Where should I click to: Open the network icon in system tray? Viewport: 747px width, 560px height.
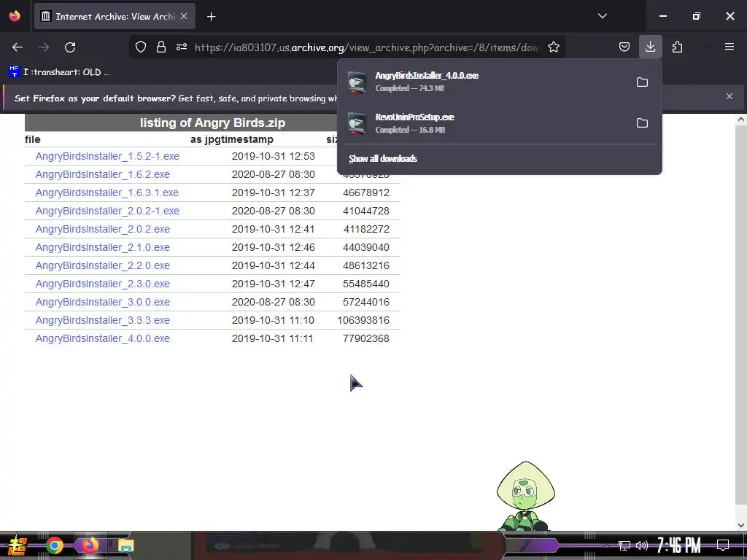[x=624, y=545]
